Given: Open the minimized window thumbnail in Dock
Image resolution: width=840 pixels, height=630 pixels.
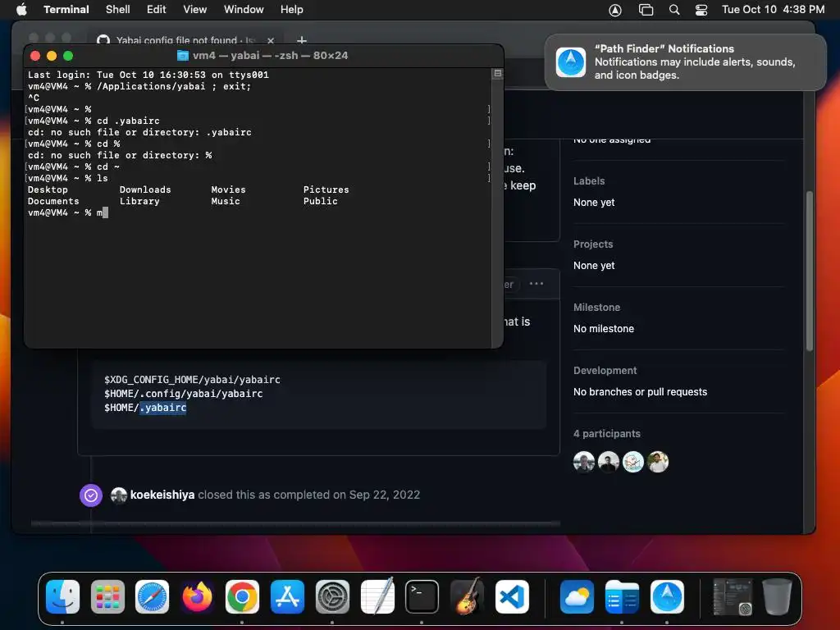Looking at the screenshot, I should [733, 596].
